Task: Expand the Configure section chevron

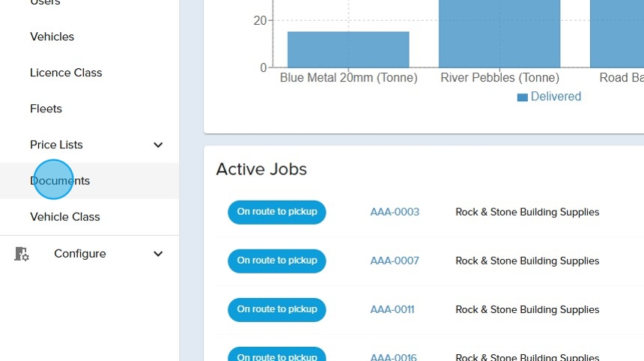Action: (158, 254)
